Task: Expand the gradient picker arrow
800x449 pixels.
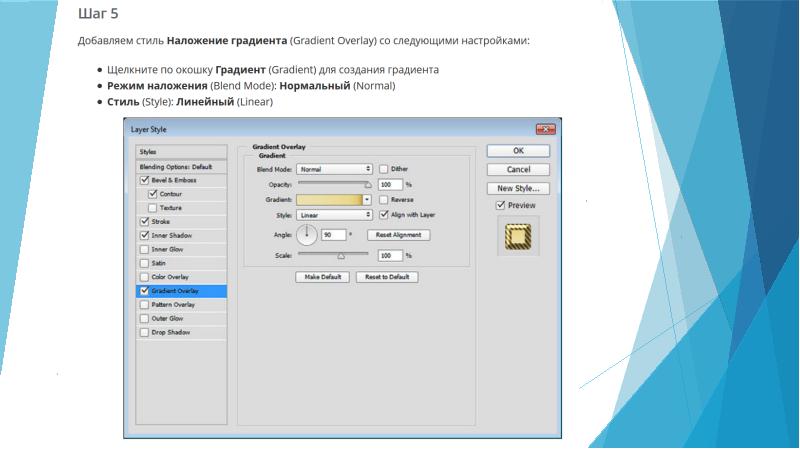Action: pyautogui.click(x=367, y=200)
